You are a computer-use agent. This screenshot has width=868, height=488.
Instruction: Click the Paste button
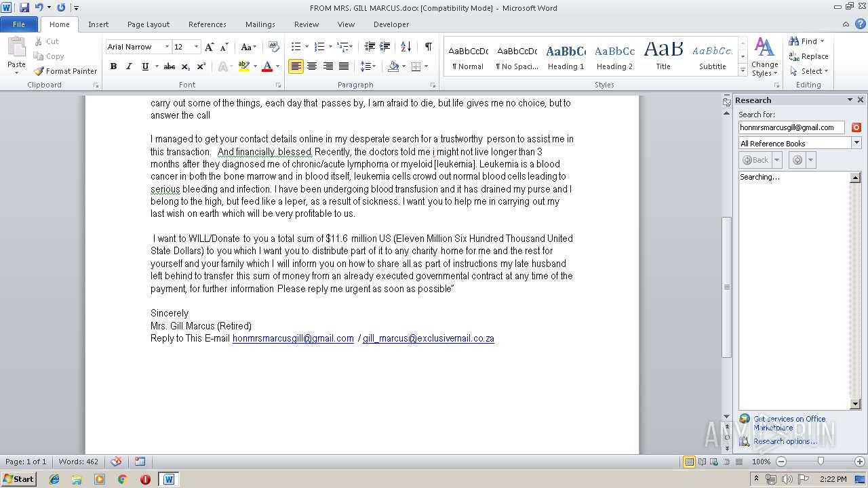tap(16, 54)
